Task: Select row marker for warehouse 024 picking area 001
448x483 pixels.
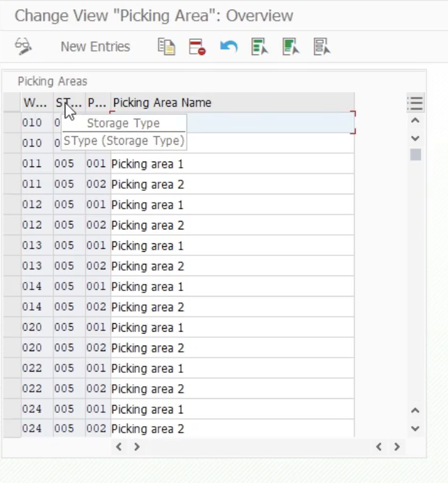Action: tap(12, 409)
